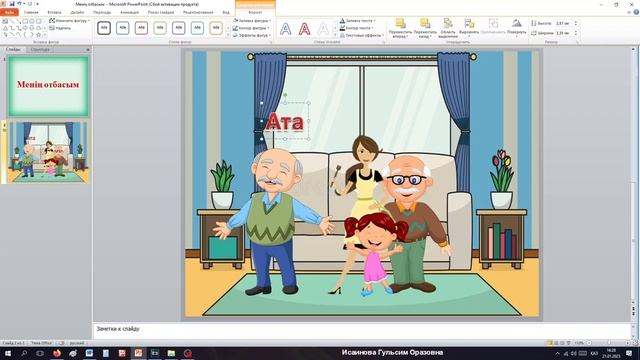Click the Высота height input field
This screenshot has height=360, width=640.
click(564, 23)
